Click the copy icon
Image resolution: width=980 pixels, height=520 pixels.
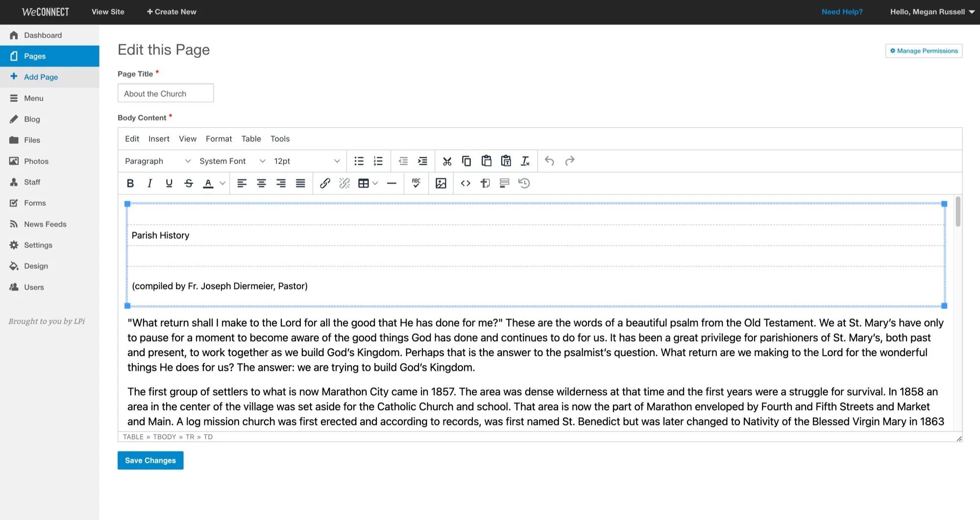tap(466, 161)
